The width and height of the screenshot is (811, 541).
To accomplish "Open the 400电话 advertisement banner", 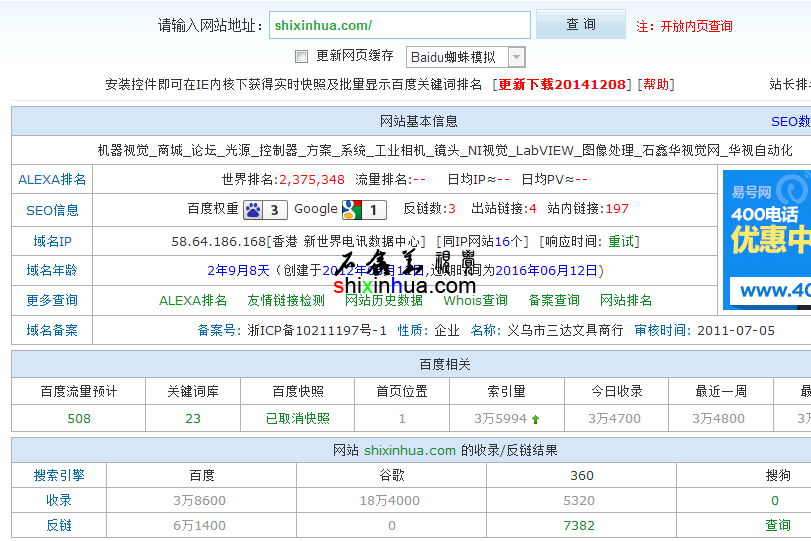I will (x=766, y=240).
